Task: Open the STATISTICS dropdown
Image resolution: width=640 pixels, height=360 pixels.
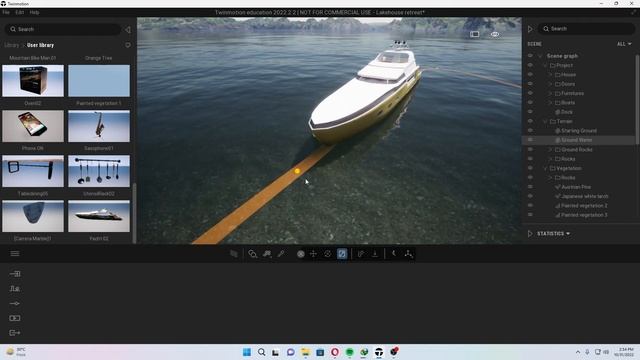Action: pyautogui.click(x=553, y=233)
